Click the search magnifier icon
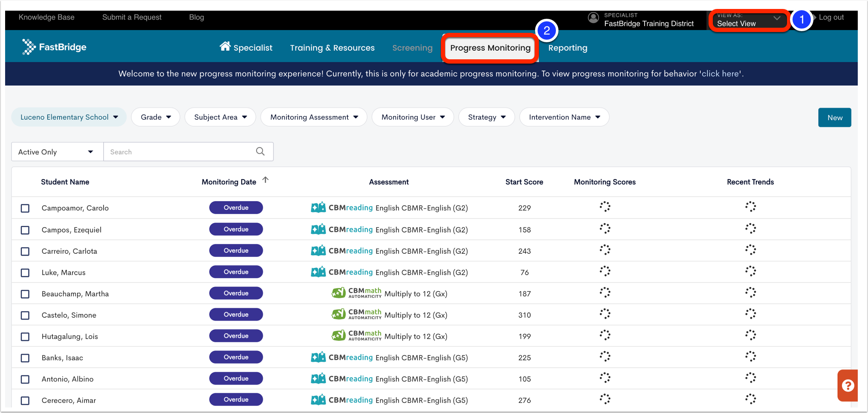Viewport: 868px width, 413px height. [x=260, y=151]
